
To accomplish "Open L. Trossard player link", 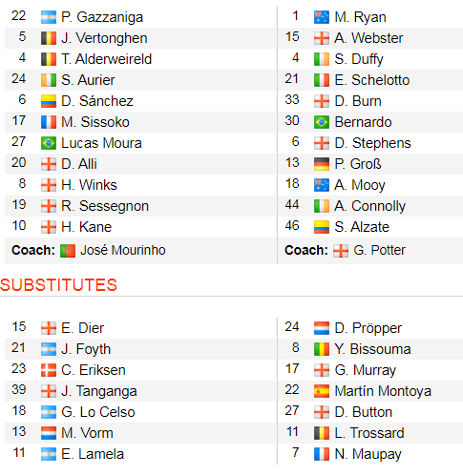I will (369, 433).
